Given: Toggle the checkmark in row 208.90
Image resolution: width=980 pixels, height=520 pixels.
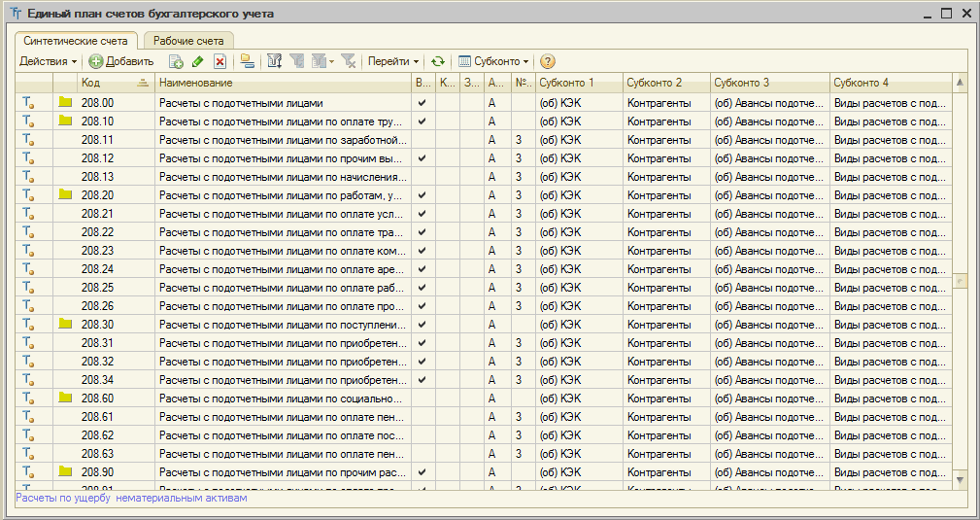Looking at the screenshot, I should point(422,471).
